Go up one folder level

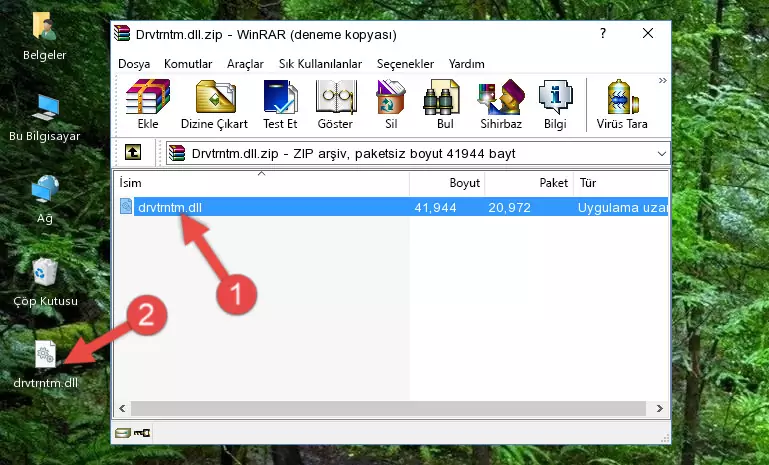(133, 153)
